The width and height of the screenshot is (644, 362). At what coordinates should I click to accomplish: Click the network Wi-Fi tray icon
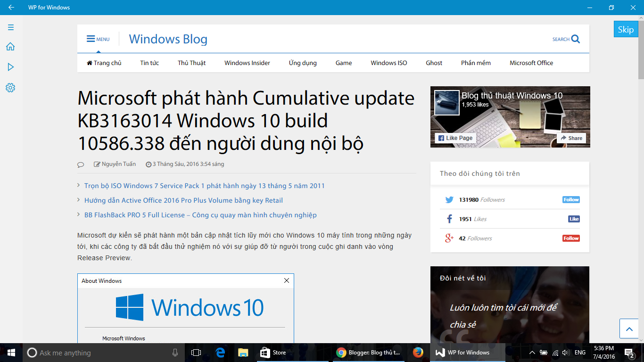click(x=555, y=353)
